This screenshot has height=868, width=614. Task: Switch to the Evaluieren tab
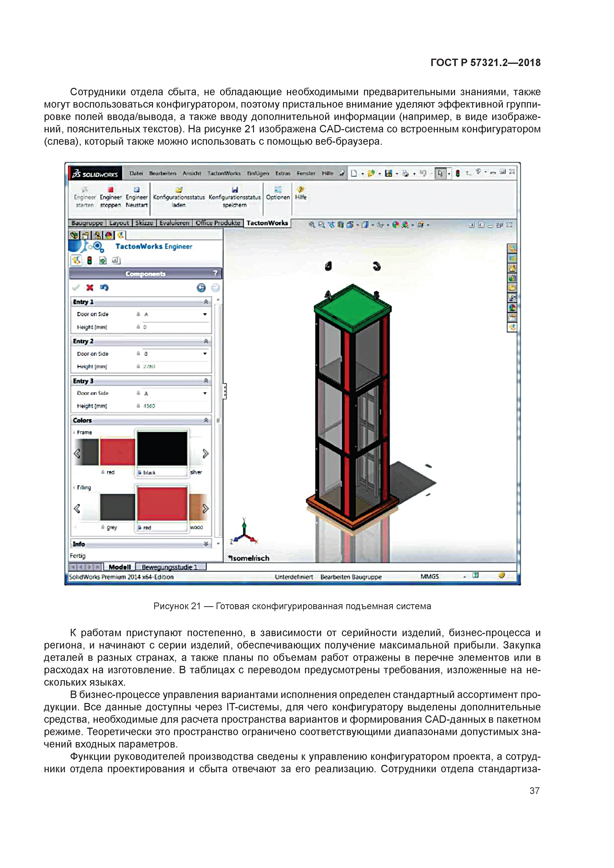point(174,223)
